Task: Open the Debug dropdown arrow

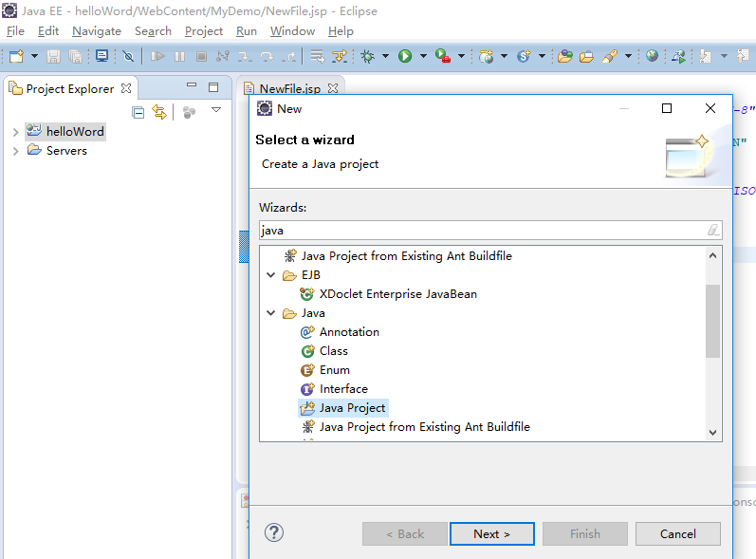Action: point(386,56)
